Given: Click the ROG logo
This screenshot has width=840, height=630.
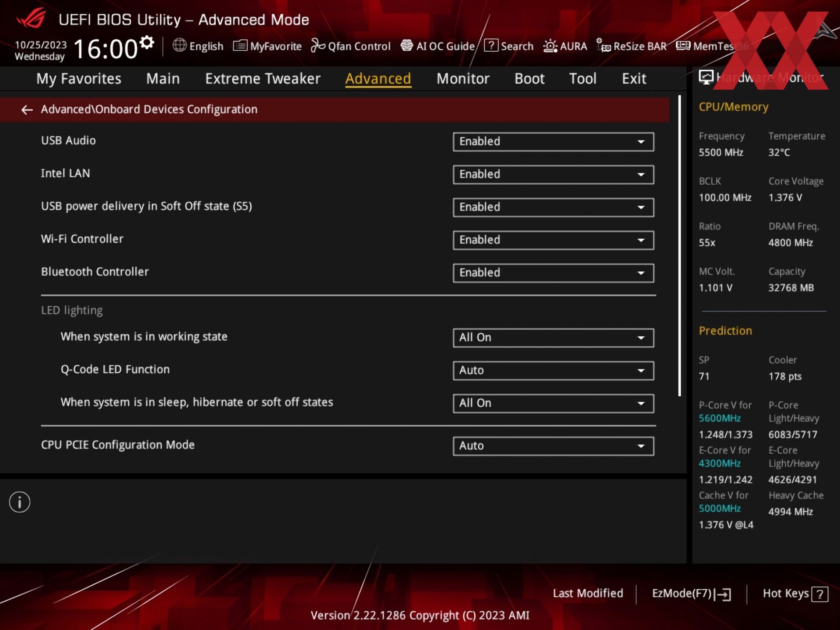Looking at the screenshot, I should (31, 18).
